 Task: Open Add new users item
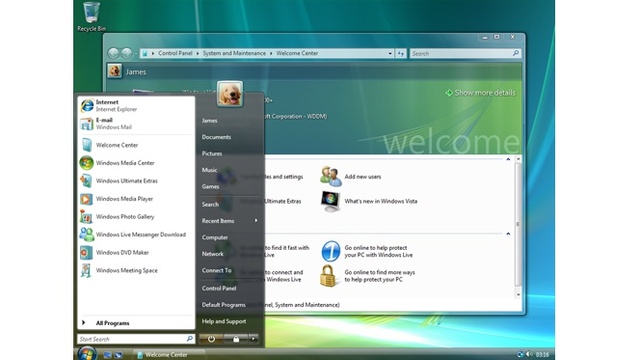coord(351,177)
